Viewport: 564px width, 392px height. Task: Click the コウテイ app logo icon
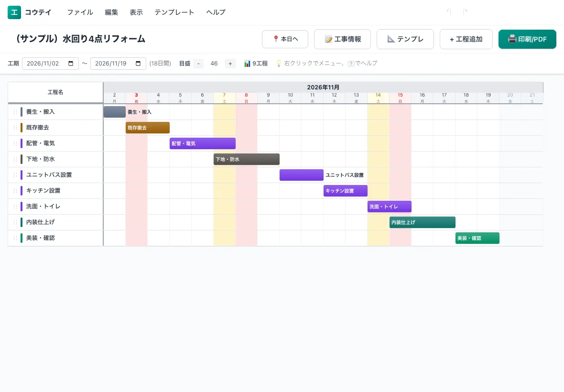pyautogui.click(x=14, y=12)
